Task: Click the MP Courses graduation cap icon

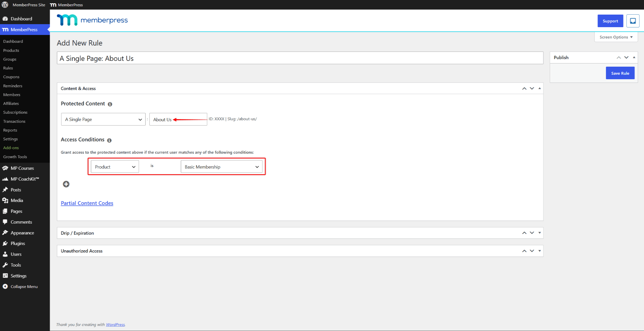Action: 5,168
